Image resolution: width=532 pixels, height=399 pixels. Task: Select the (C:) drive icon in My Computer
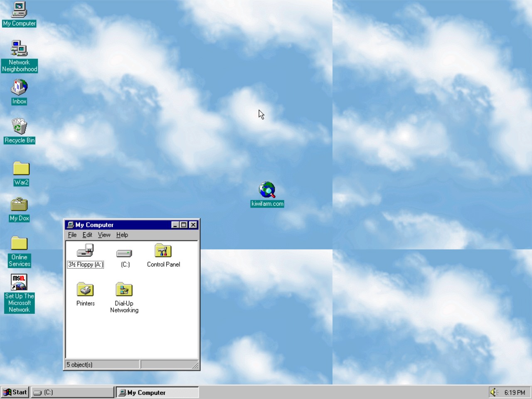click(x=124, y=254)
